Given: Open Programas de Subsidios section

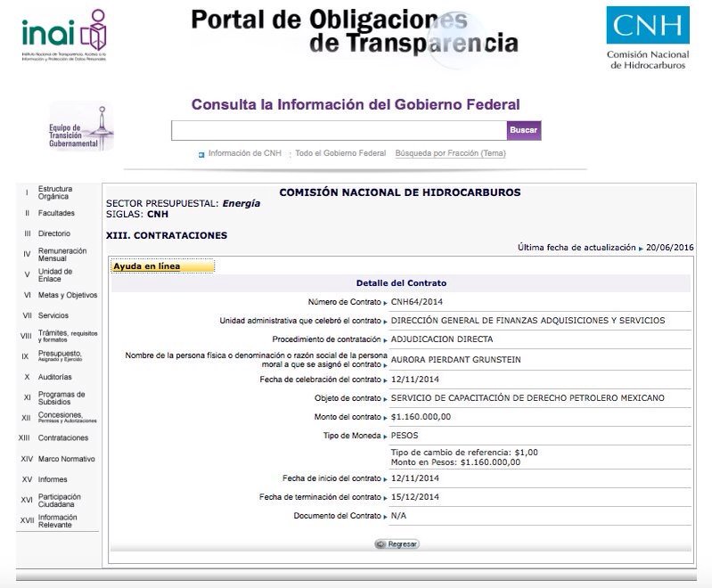Looking at the screenshot, I should pyautogui.click(x=61, y=397).
